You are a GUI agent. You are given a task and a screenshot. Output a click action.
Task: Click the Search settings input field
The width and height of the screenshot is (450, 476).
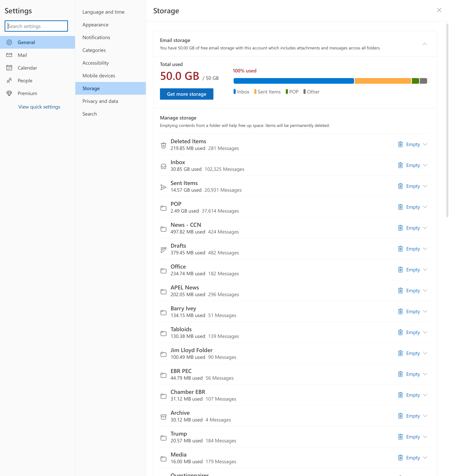point(36,26)
